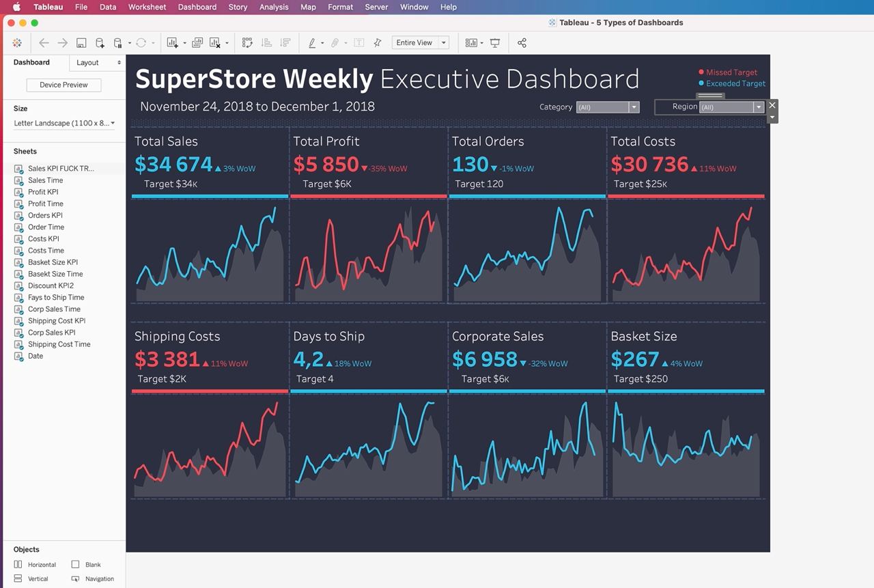Click the Undo back arrow
Viewport: 874px width, 588px height.
coord(44,42)
